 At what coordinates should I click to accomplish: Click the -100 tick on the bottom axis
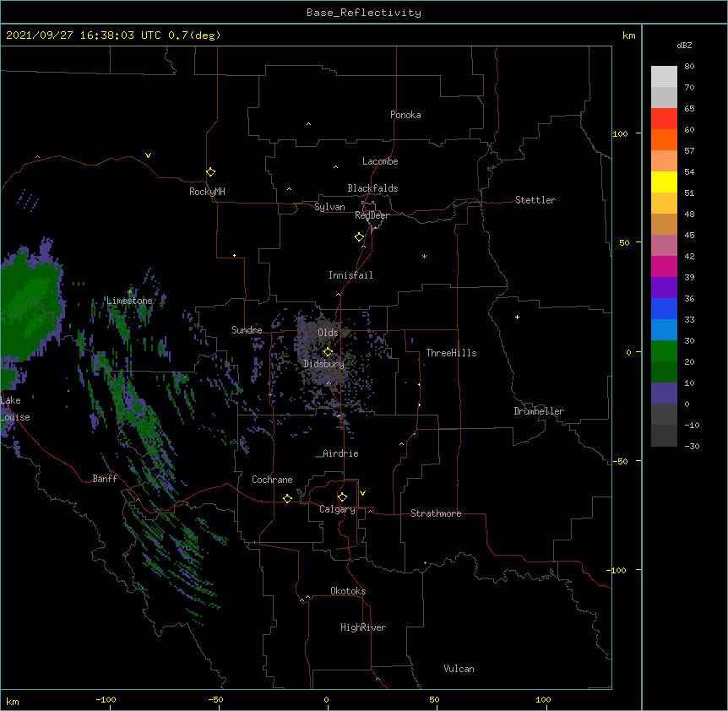(x=106, y=699)
